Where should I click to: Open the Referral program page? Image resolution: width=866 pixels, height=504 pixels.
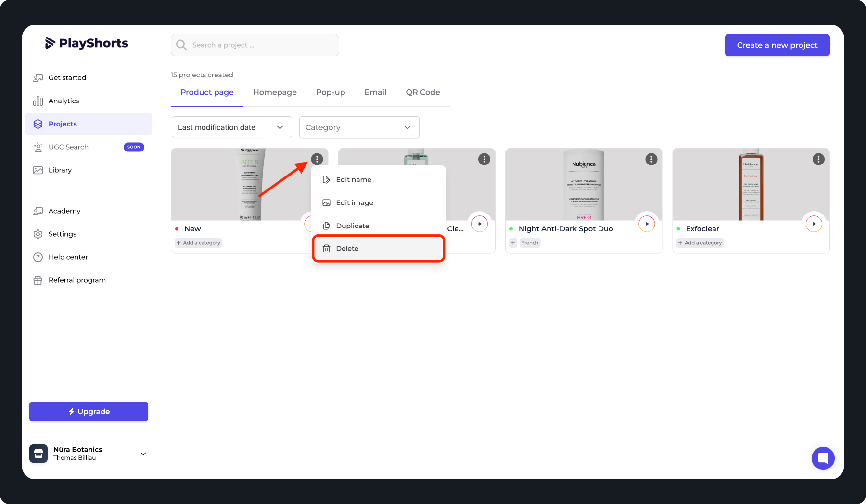pyautogui.click(x=89, y=280)
